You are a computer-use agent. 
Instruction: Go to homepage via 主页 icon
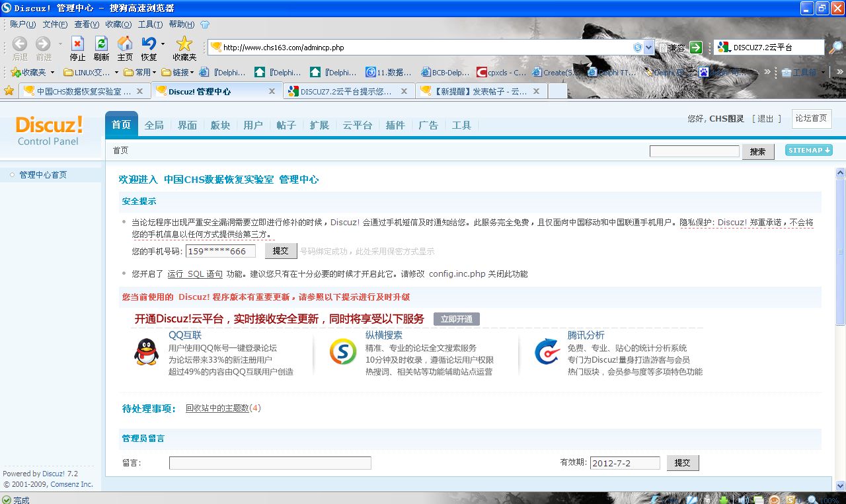(x=125, y=44)
